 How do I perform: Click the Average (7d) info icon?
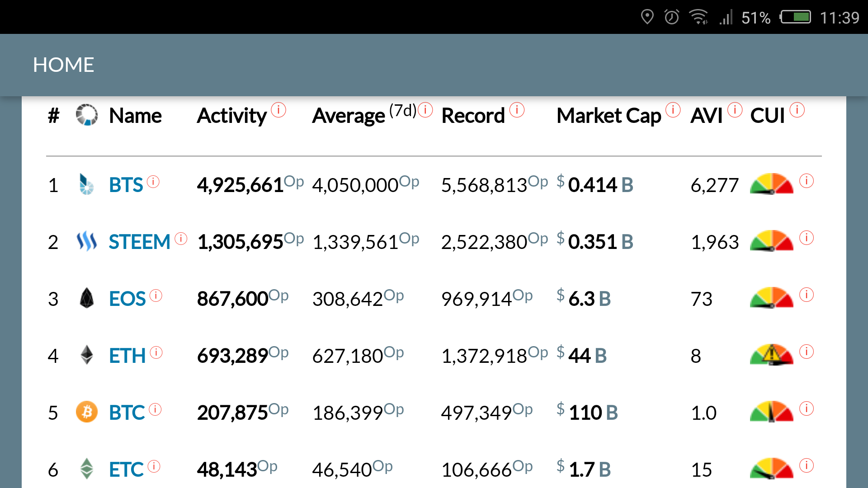[425, 110]
